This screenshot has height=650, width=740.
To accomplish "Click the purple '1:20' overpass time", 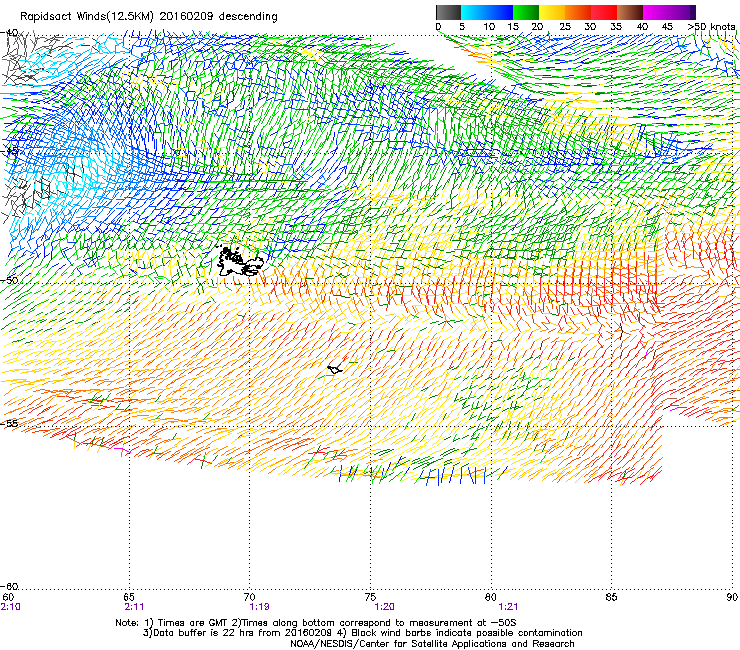I will coord(384,607).
